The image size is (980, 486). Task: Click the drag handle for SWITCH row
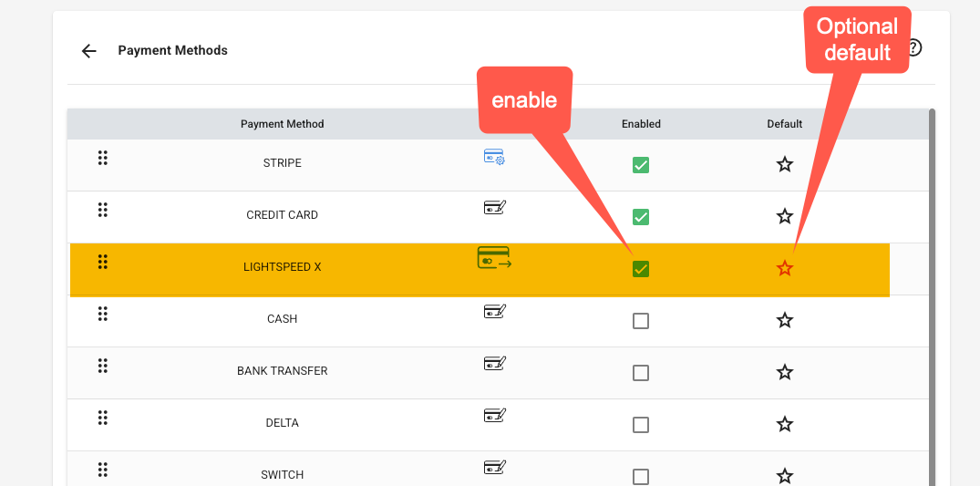(x=102, y=470)
